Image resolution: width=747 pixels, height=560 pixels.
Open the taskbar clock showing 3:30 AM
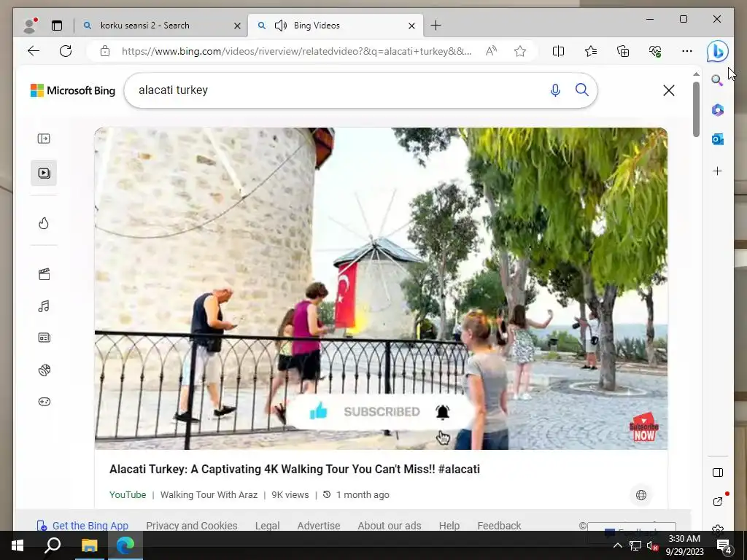[684, 545]
